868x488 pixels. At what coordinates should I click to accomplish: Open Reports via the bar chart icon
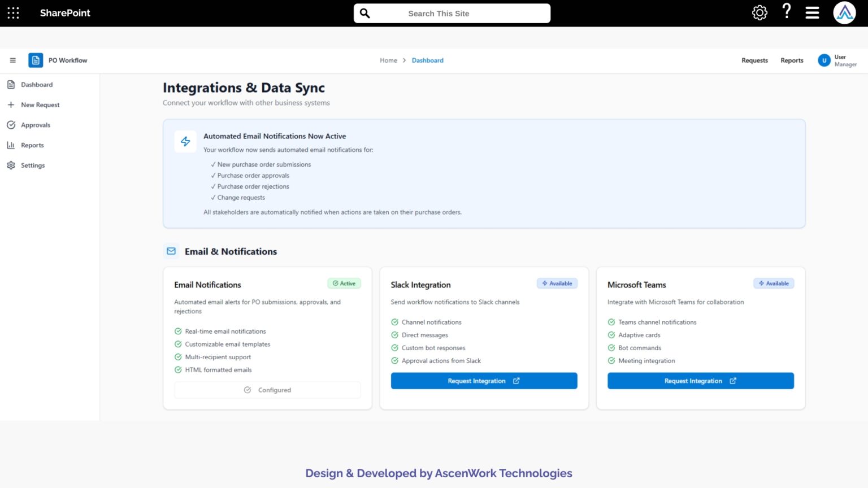click(x=11, y=145)
